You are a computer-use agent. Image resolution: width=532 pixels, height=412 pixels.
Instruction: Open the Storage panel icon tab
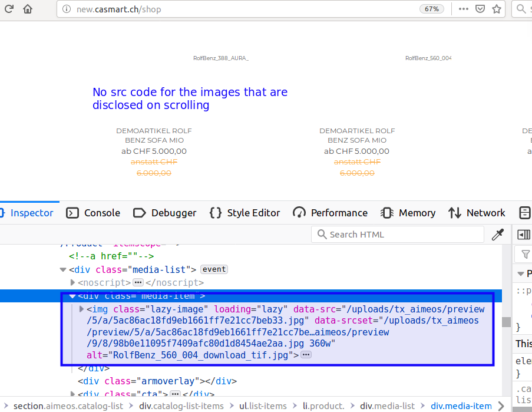[x=524, y=213]
